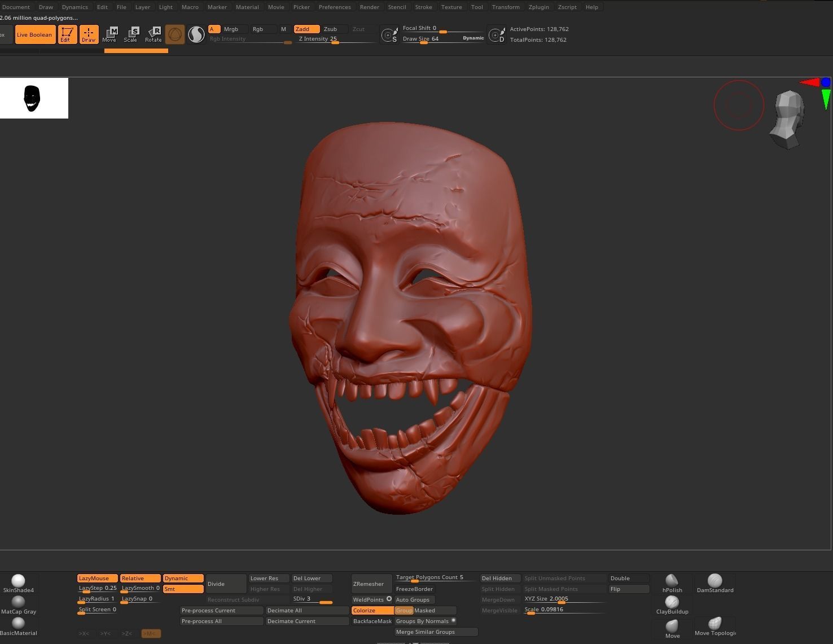Open the Stroke menu
Viewport: 833px width, 644px height.
(423, 7)
